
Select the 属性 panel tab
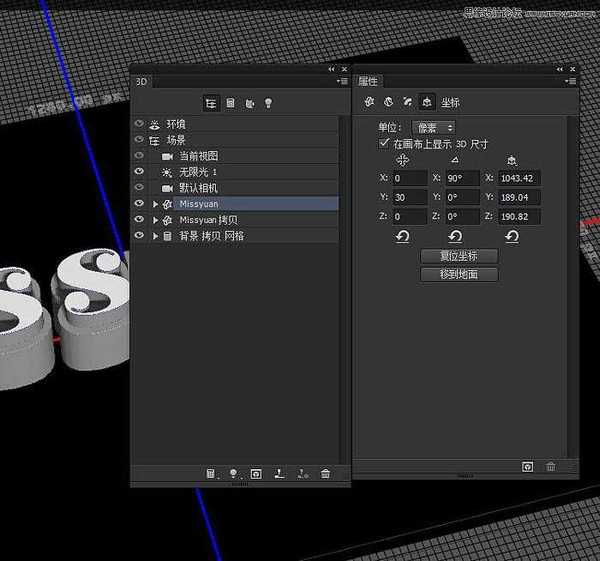coord(368,82)
